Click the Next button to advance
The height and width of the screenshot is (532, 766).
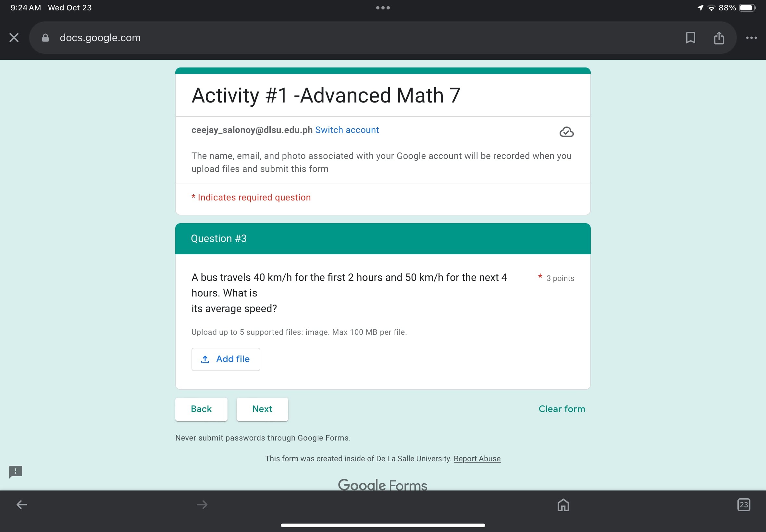click(x=262, y=409)
